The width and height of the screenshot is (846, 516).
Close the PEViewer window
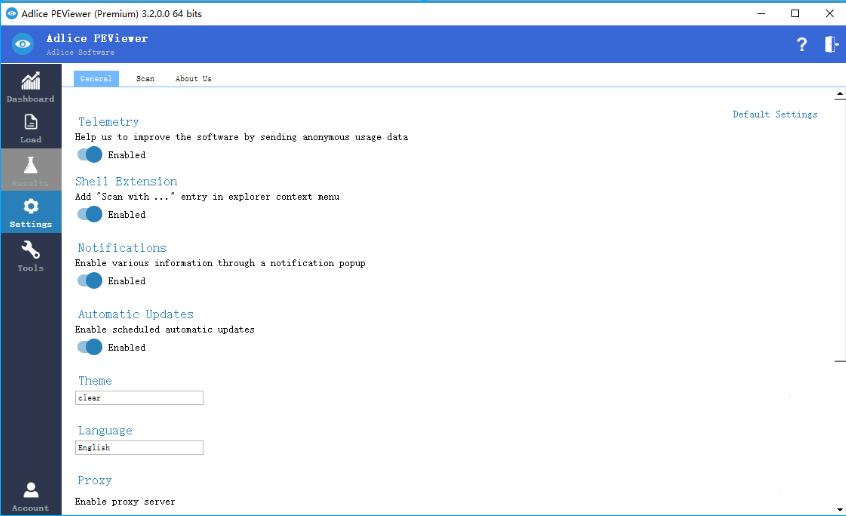coord(830,13)
